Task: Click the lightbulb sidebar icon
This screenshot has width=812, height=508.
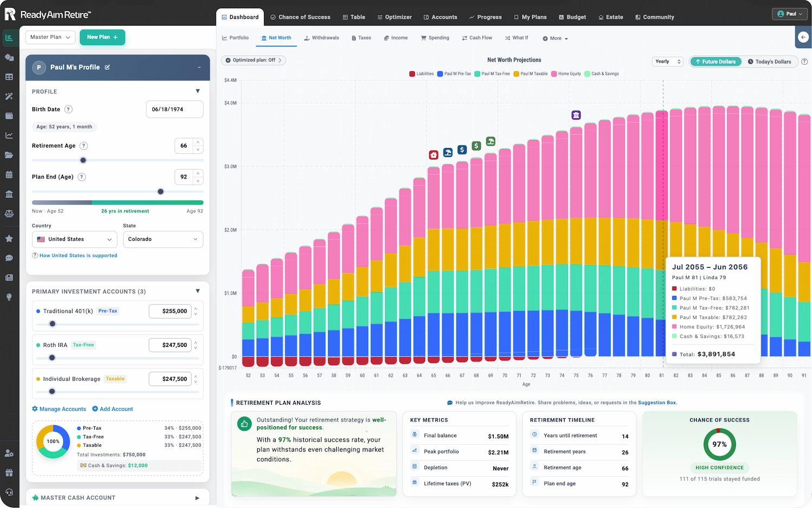Action: tap(9, 297)
